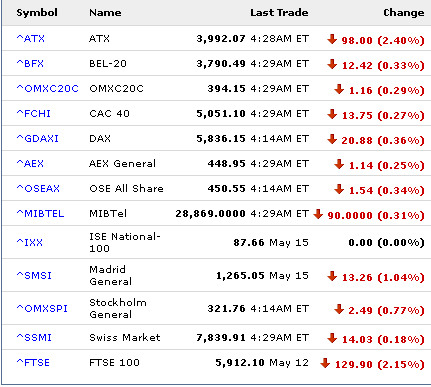This screenshot has width=431, height=387.
Task: Open the ^MIBTEL quote link
Action: 40,214
